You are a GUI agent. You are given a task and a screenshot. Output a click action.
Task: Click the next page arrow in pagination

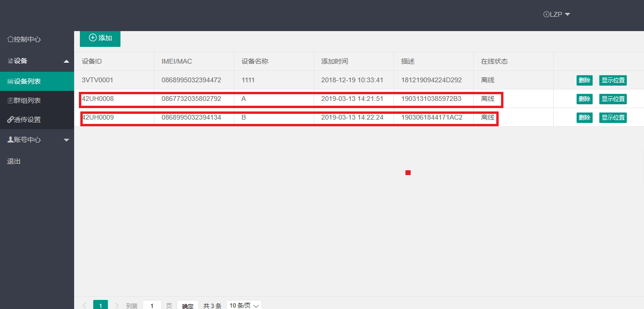tap(117, 305)
